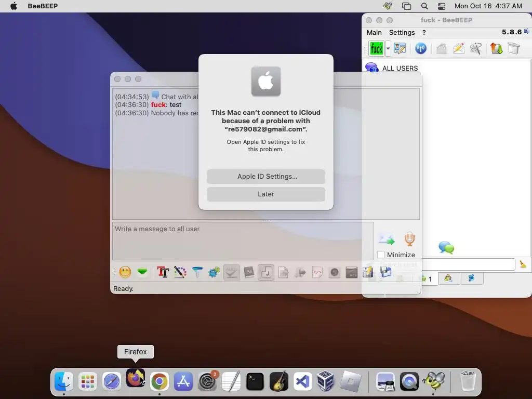
Task: Switch to the group users tab
Action: [x=448, y=278]
